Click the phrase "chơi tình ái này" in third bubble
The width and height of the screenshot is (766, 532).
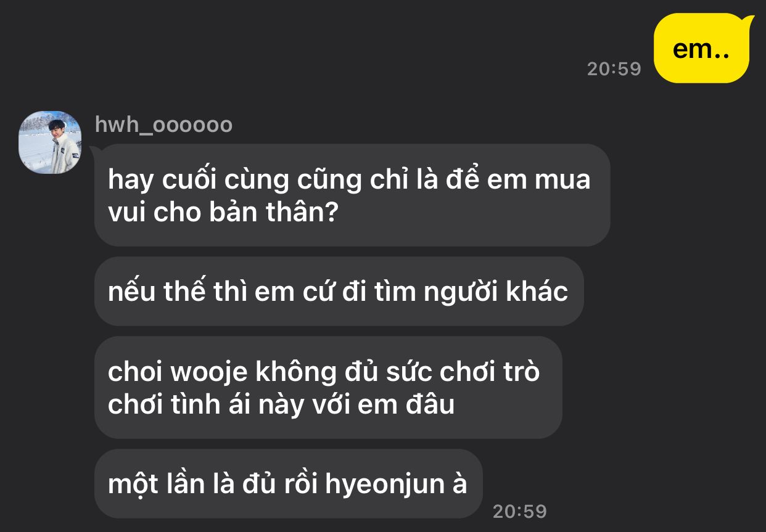pos(231,404)
